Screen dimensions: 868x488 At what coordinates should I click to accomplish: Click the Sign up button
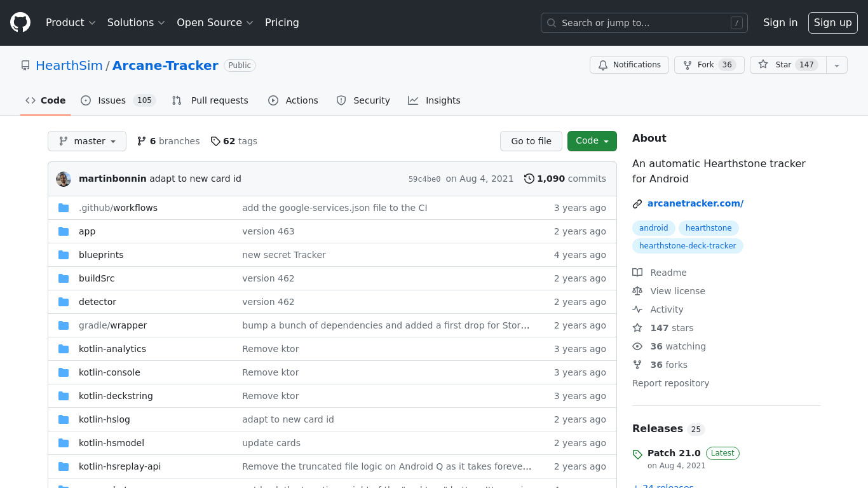click(833, 23)
